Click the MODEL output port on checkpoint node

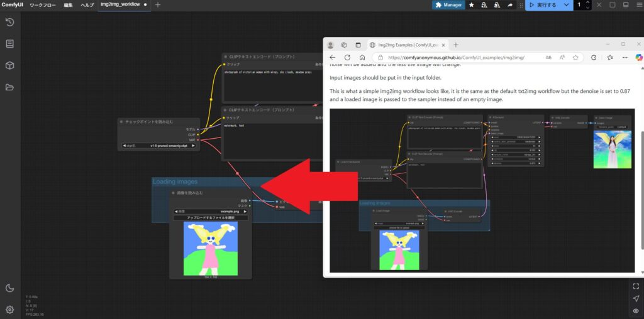click(197, 129)
